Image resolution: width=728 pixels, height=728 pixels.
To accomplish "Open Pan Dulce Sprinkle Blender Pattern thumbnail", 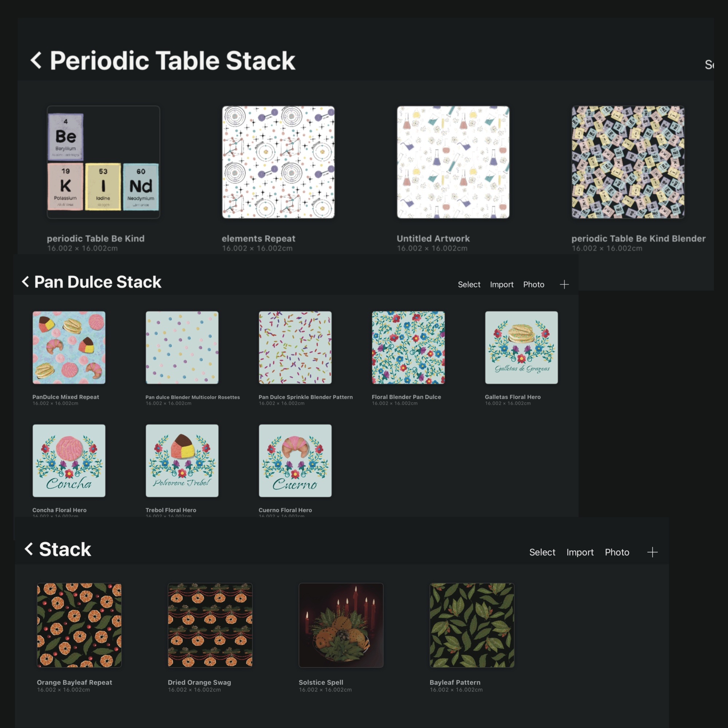I will coord(295,347).
